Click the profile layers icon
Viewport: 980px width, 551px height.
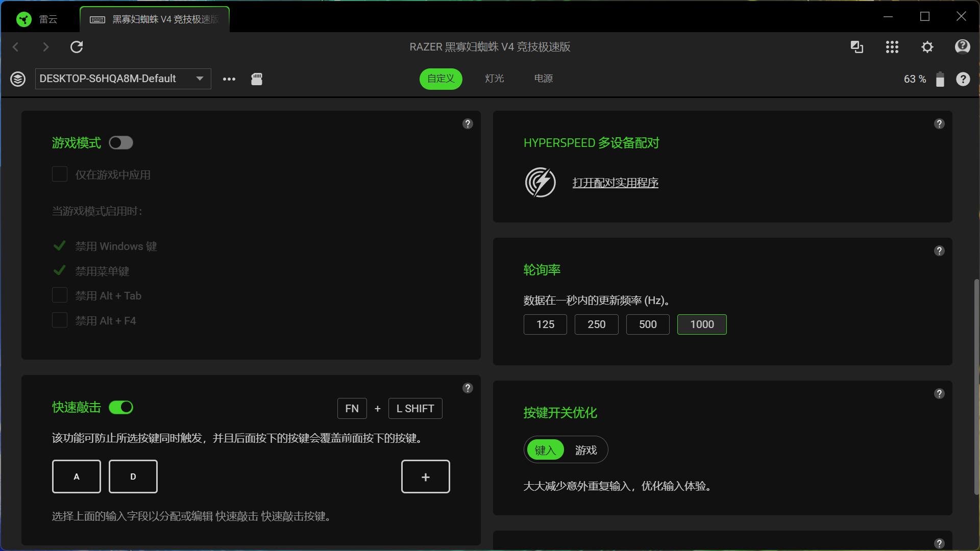coord(18,79)
